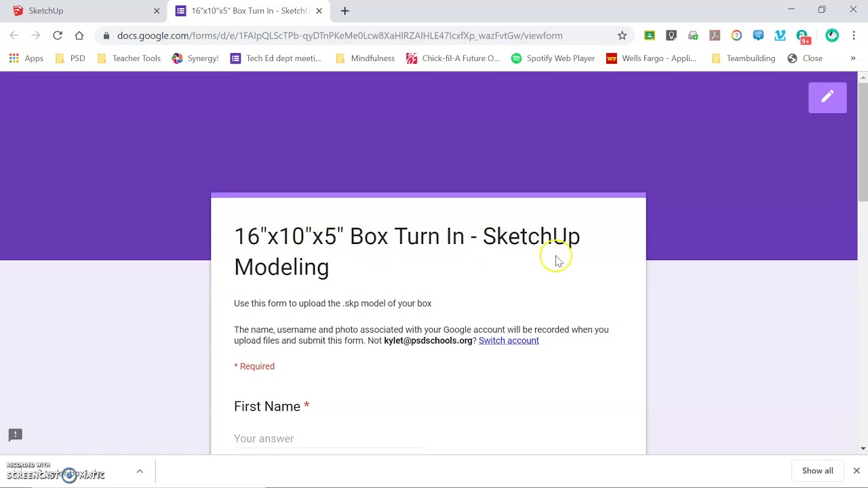Open the Mindfulness bookmarks folder
The image size is (868, 488).
pyautogui.click(x=365, y=58)
